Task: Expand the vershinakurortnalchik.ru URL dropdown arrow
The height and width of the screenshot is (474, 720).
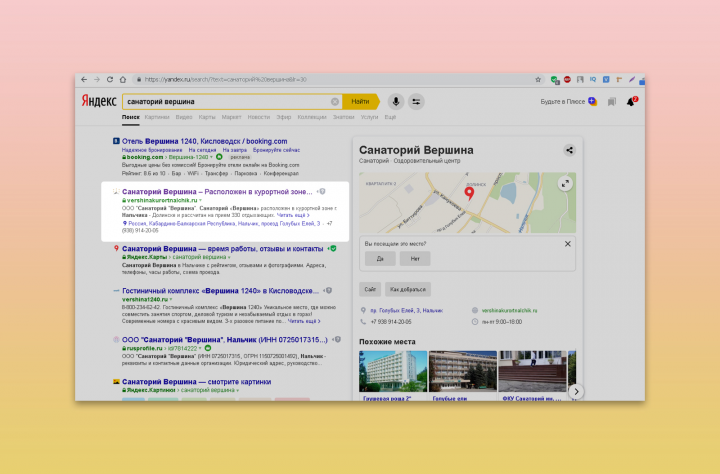Action: (x=200, y=200)
